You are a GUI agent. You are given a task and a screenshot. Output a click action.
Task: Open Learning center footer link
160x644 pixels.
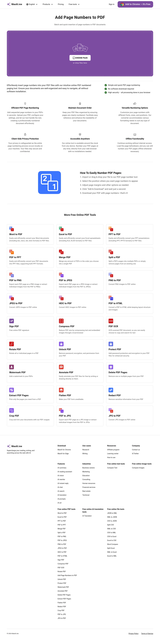[x=113, y=453]
